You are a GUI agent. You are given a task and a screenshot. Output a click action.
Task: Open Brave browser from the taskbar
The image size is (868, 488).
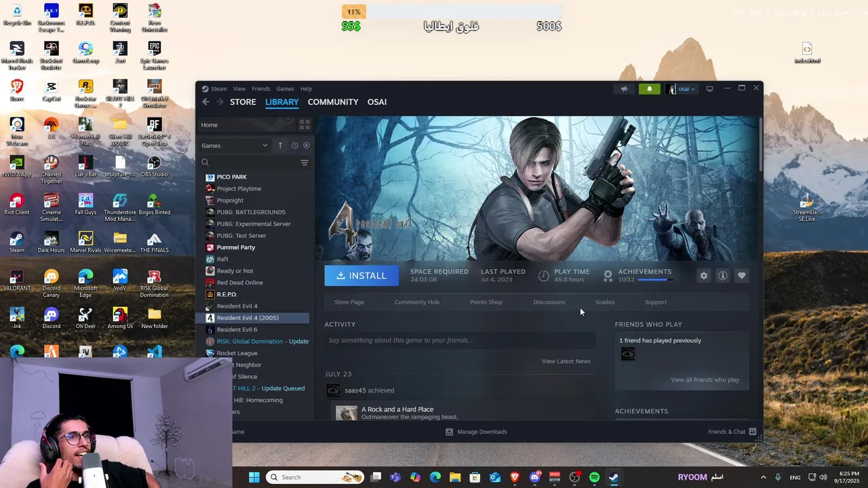(x=515, y=477)
